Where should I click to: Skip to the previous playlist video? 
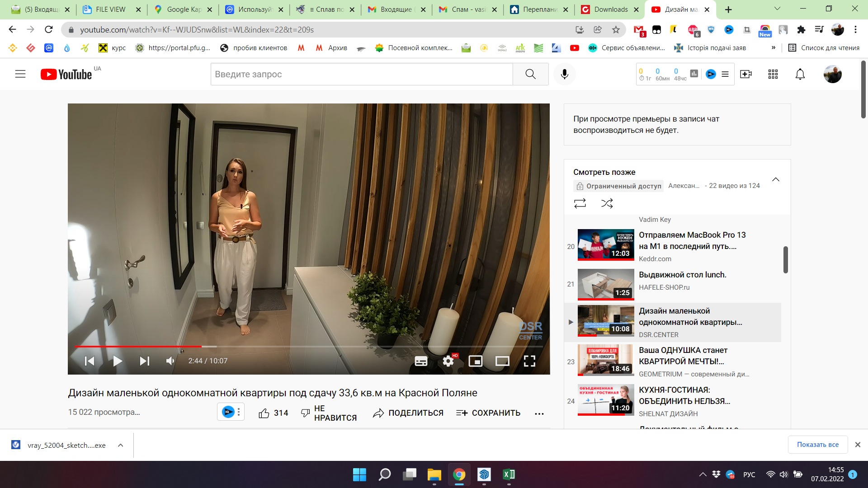click(x=90, y=361)
